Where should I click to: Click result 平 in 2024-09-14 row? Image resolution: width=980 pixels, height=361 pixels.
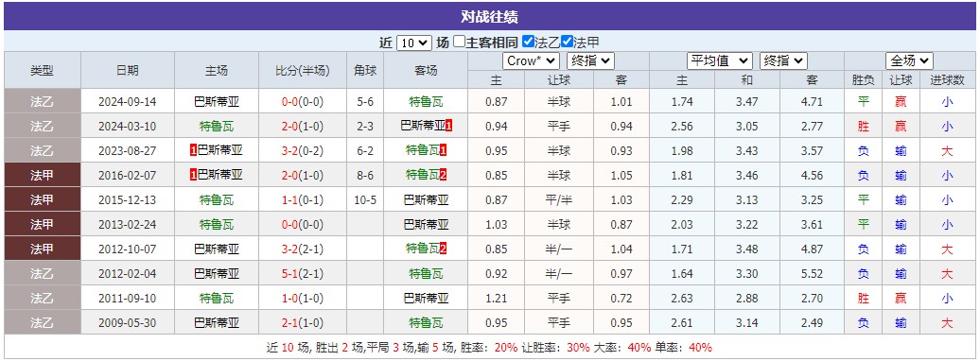(x=863, y=102)
